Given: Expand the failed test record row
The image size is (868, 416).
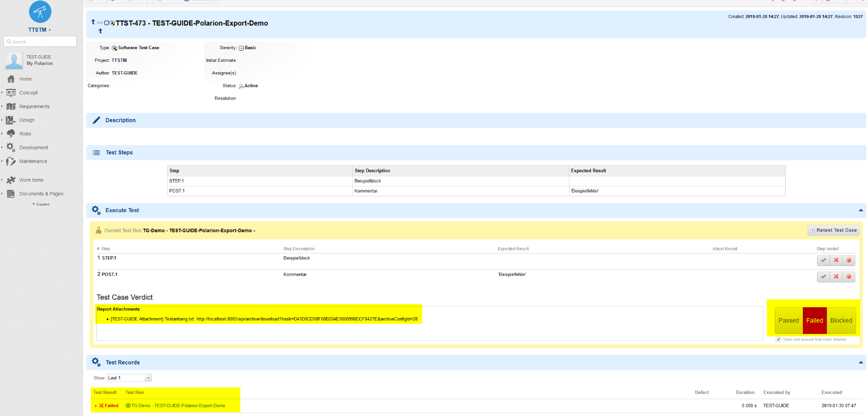Looking at the screenshot, I should click(x=96, y=406).
